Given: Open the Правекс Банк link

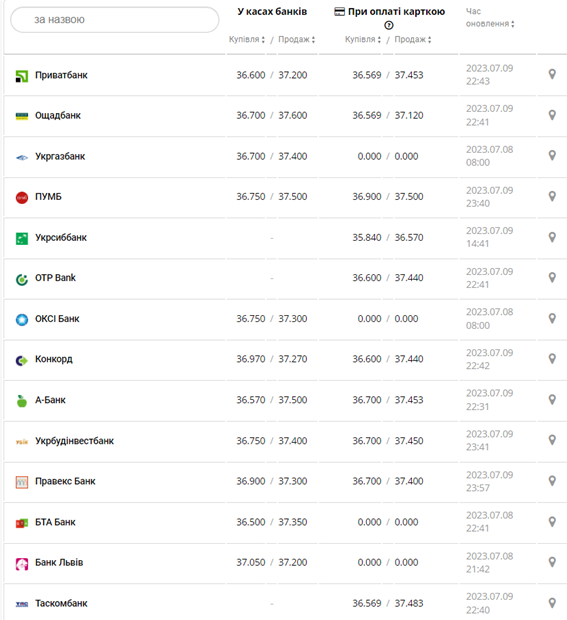Looking at the screenshot, I should tap(65, 481).
